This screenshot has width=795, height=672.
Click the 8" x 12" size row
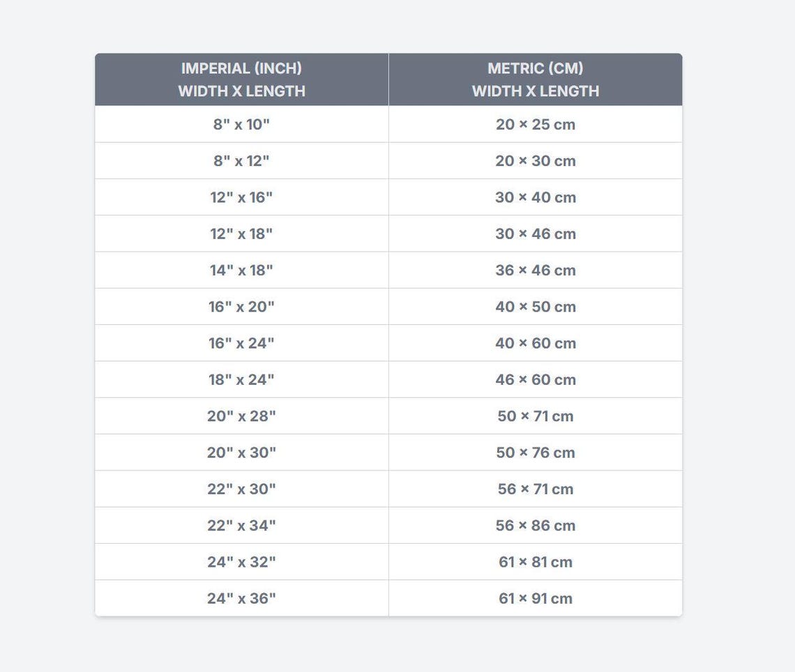pos(388,160)
